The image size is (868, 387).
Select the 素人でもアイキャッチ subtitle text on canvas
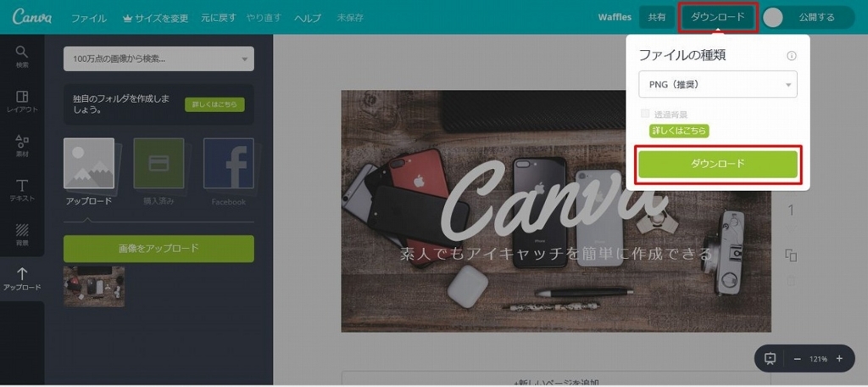pos(555,254)
